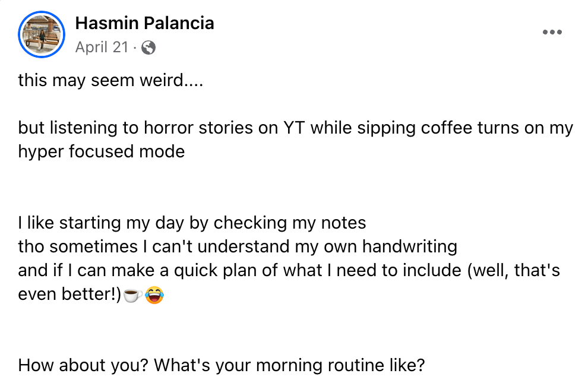The image size is (588, 386).
Task: Open Hasmin Palancia's profile picture
Action: pyautogui.click(x=42, y=34)
